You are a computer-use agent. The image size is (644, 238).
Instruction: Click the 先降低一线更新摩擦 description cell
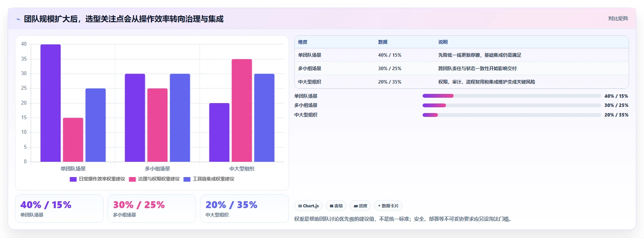[x=480, y=55]
